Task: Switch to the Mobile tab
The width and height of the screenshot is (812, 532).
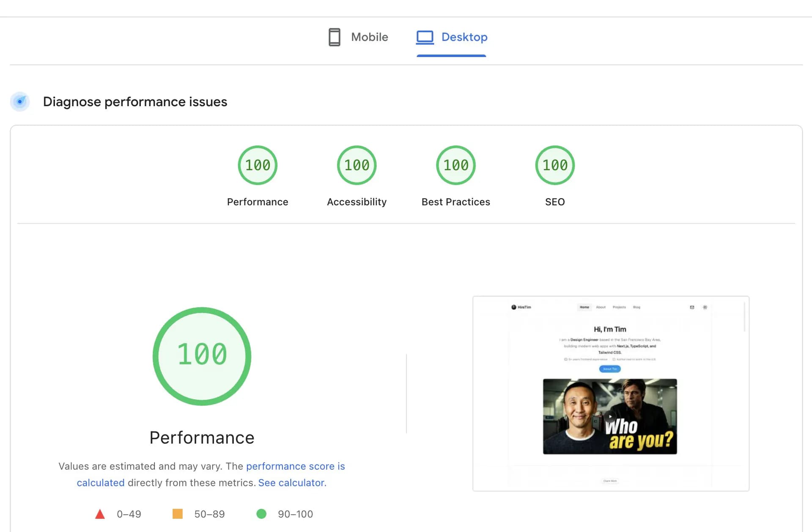Action: click(x=358, y=37)
